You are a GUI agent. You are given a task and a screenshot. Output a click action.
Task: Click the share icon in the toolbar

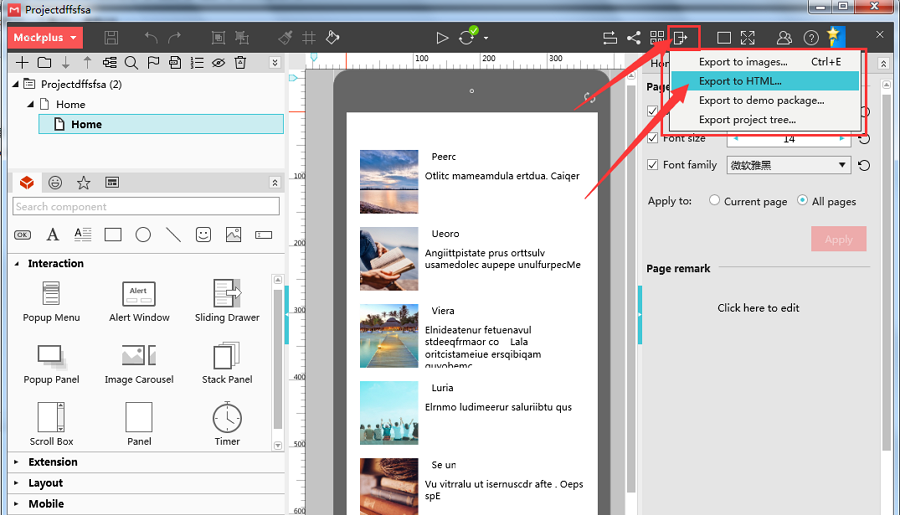pyautogui.click(x=634, y=38)
